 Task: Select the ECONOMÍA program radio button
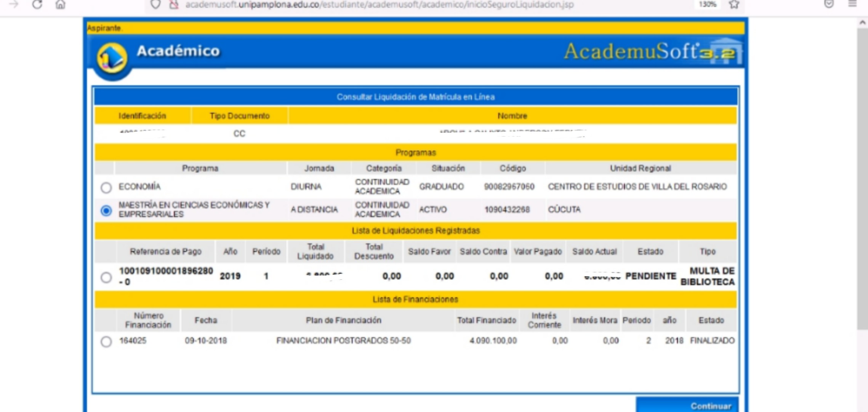coord(106,187)
